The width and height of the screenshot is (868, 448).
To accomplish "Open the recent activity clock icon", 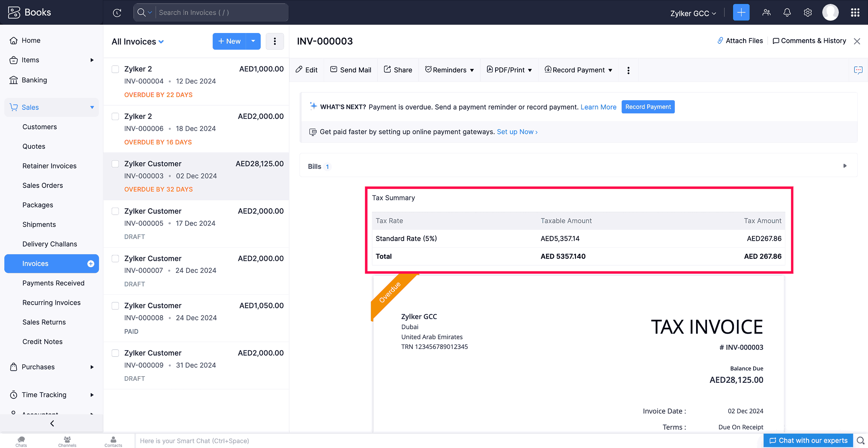I will [x=117, y=13].
